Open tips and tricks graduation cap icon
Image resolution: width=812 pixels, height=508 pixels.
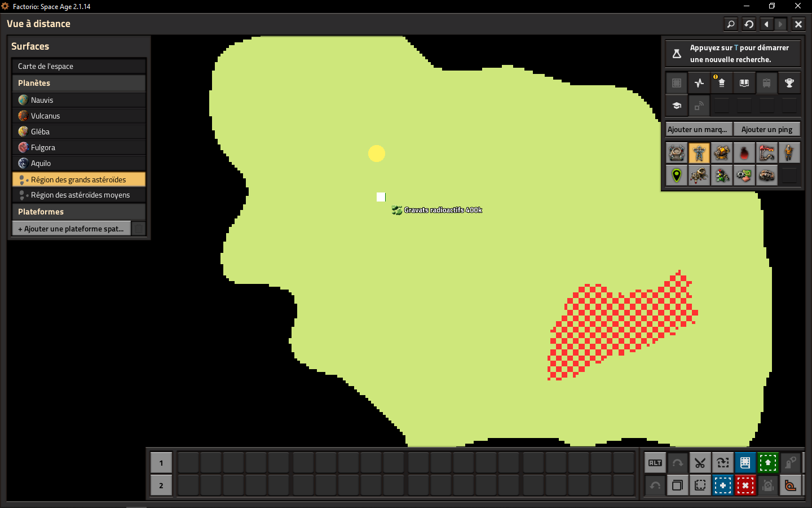click(677, 106)
